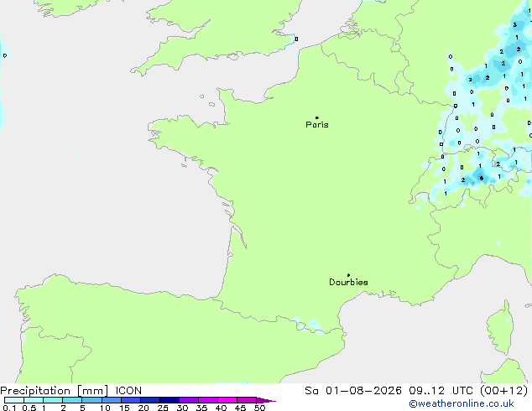This screenshot has width=532, height=411.
Task: Click the 6 mm value in Switzerland
Action: 481,178
